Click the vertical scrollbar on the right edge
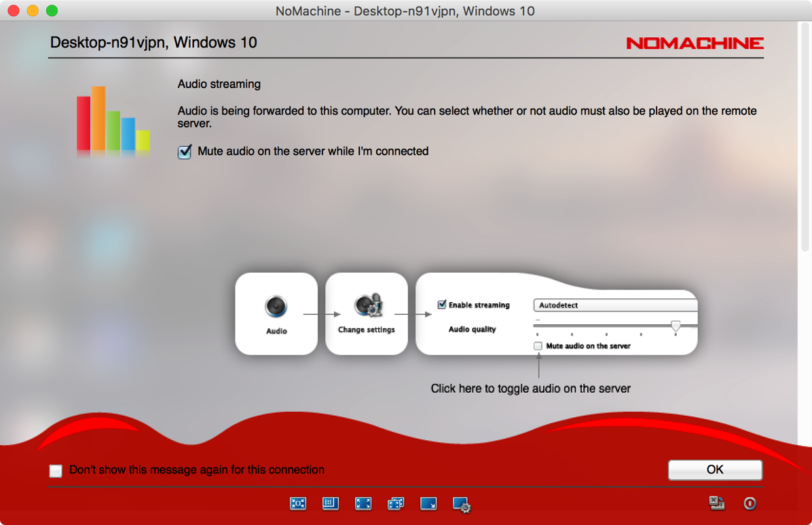Screen dimensions: 812x525 click(805, 137)
